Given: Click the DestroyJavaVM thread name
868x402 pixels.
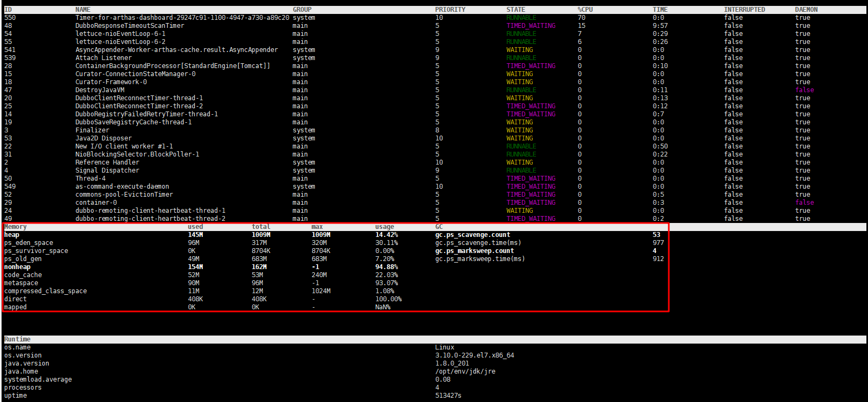Looking at the screenshot, I should tap(100, 90).
